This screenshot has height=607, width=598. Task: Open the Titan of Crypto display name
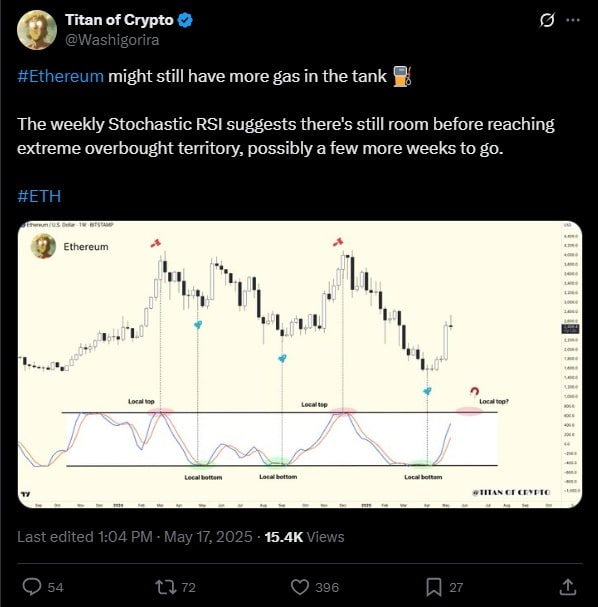click(119, 20)
